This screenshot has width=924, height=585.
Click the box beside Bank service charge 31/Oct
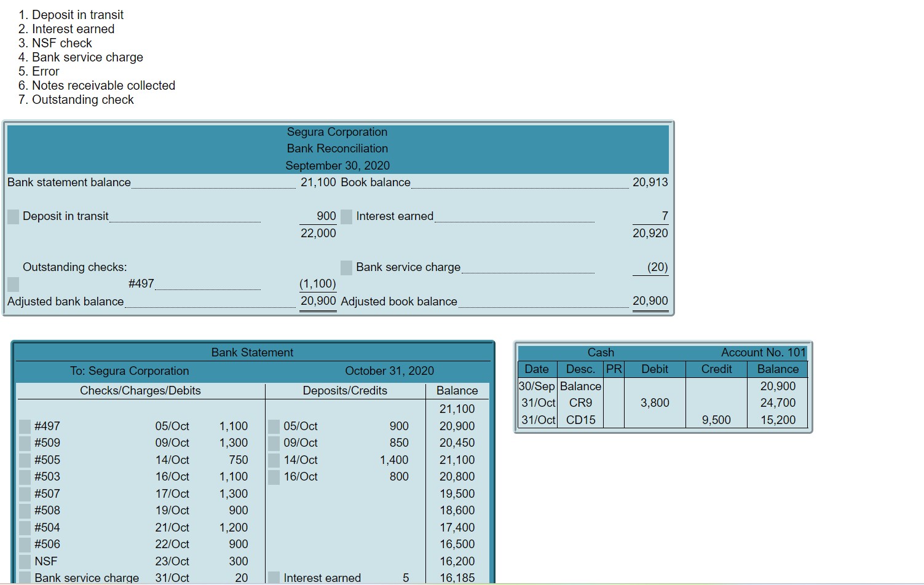(25, 578)
